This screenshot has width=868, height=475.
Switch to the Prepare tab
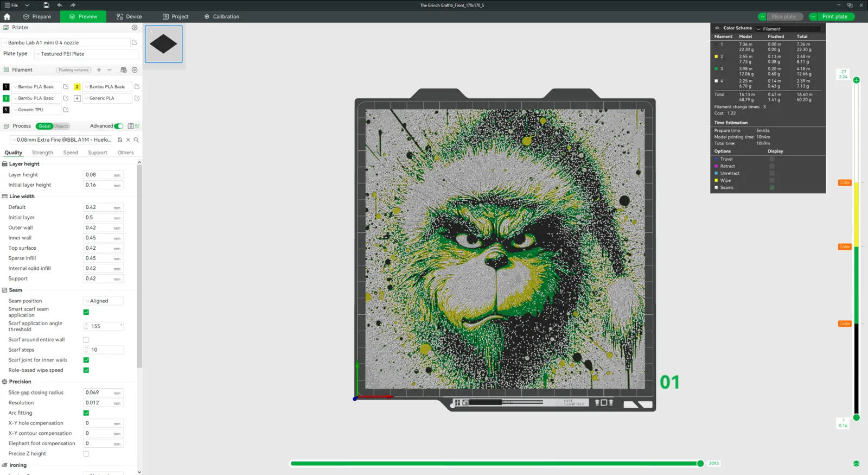point(37,16)
